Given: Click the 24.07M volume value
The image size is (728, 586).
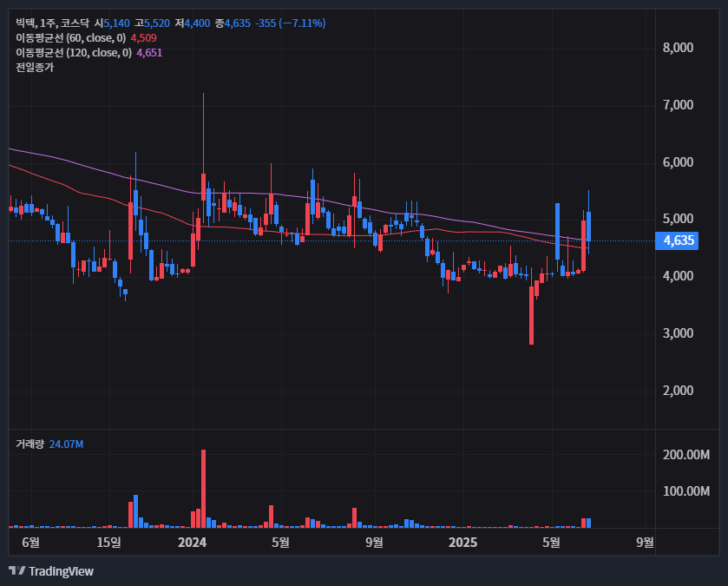Looking at the screenshot, I should tap(66, 444).
